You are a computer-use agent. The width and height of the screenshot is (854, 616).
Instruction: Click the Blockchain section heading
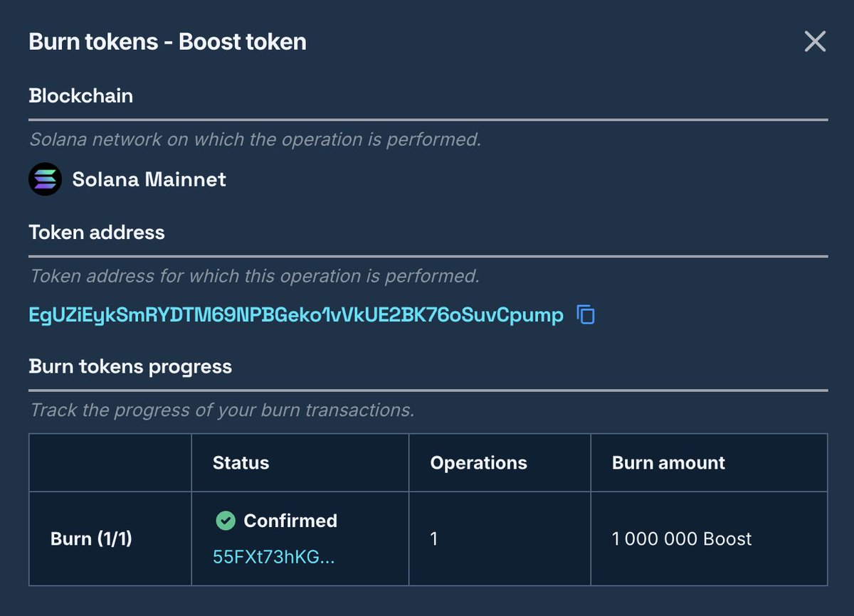80,96
